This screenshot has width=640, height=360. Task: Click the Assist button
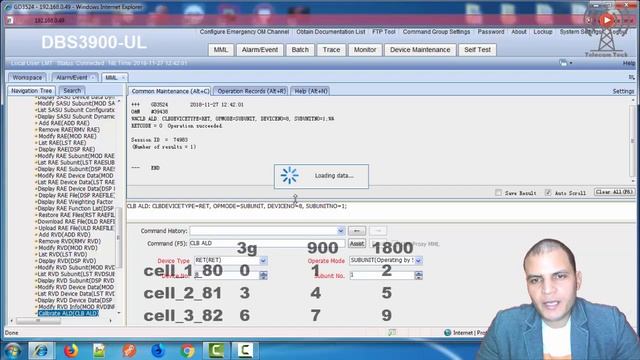click(357, 243)
